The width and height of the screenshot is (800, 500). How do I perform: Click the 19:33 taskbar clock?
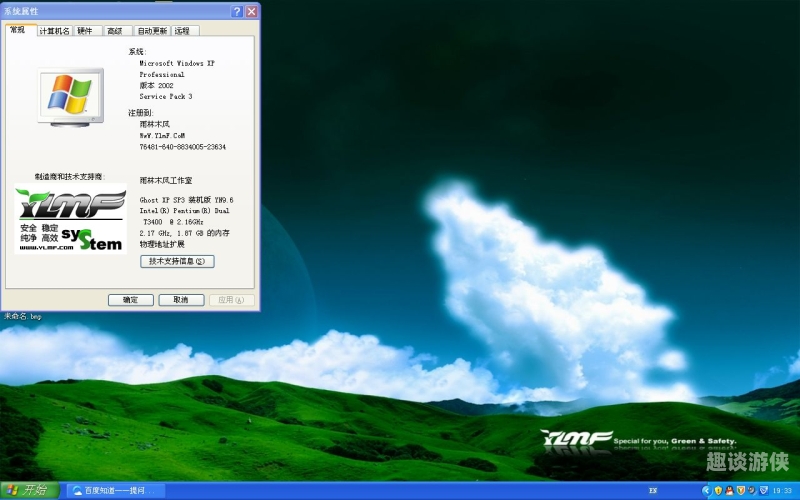click(x=783, y=491)
